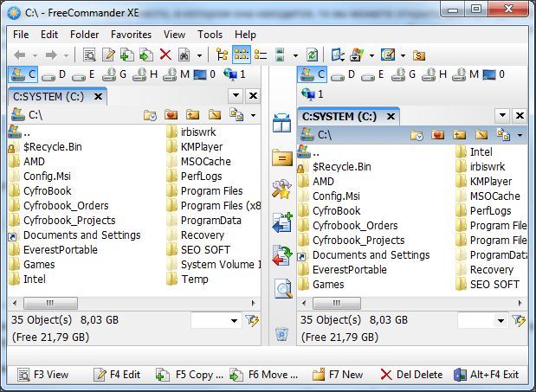This screenshot has width=536, height=392.
Task: Open the Favorites menu
Action: click(131, 35)
